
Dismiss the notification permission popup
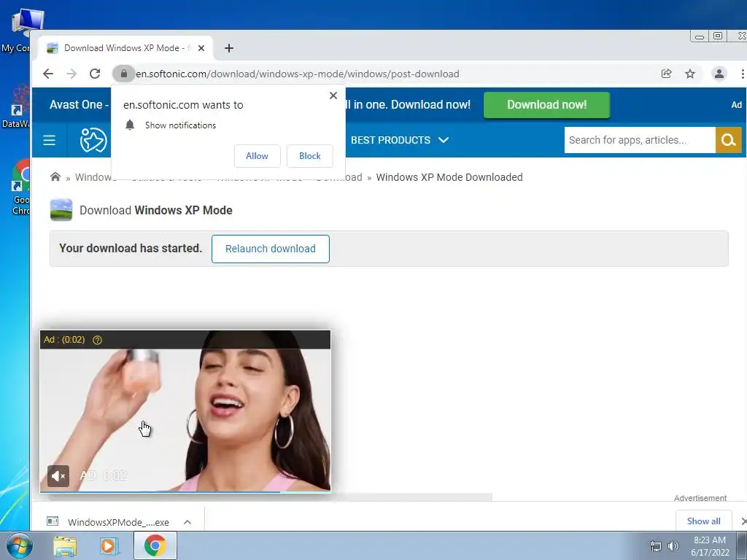[333, 96]
